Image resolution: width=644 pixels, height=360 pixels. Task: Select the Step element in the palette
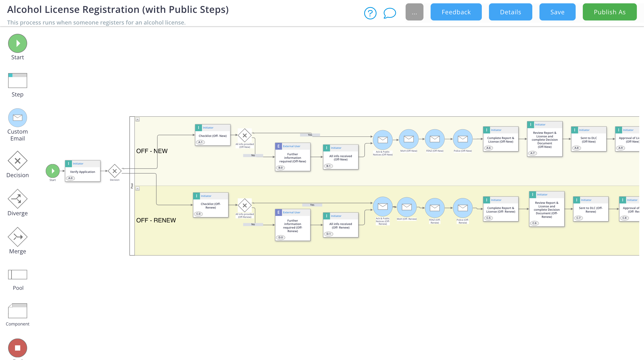coord(17,80)
